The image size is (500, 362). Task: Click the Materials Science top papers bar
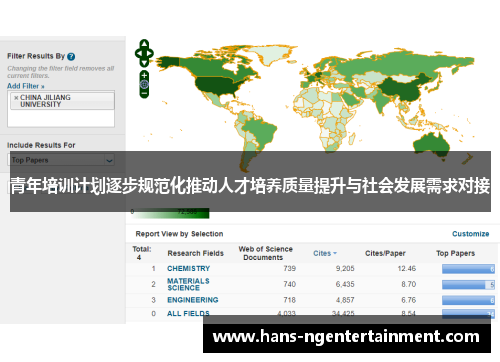[x=468, y=285]
